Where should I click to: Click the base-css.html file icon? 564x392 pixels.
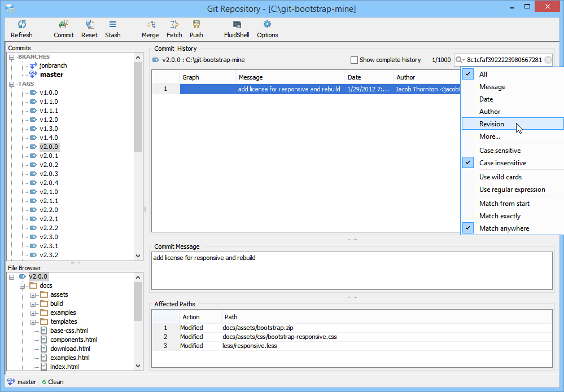(43, 331)
